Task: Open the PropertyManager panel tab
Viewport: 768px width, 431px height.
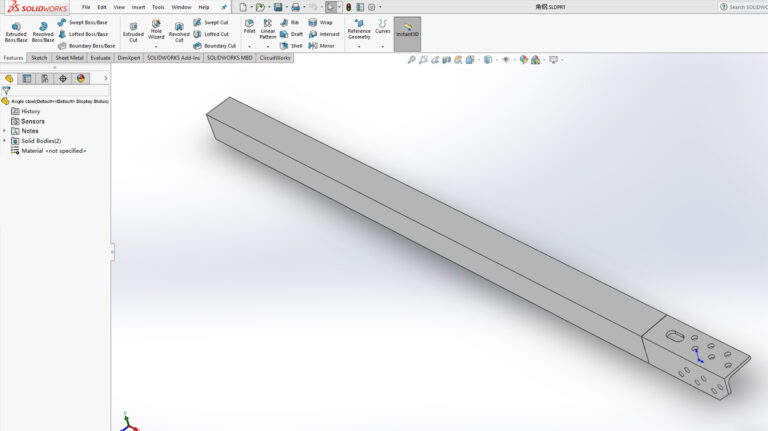Action: pos(27,78)
